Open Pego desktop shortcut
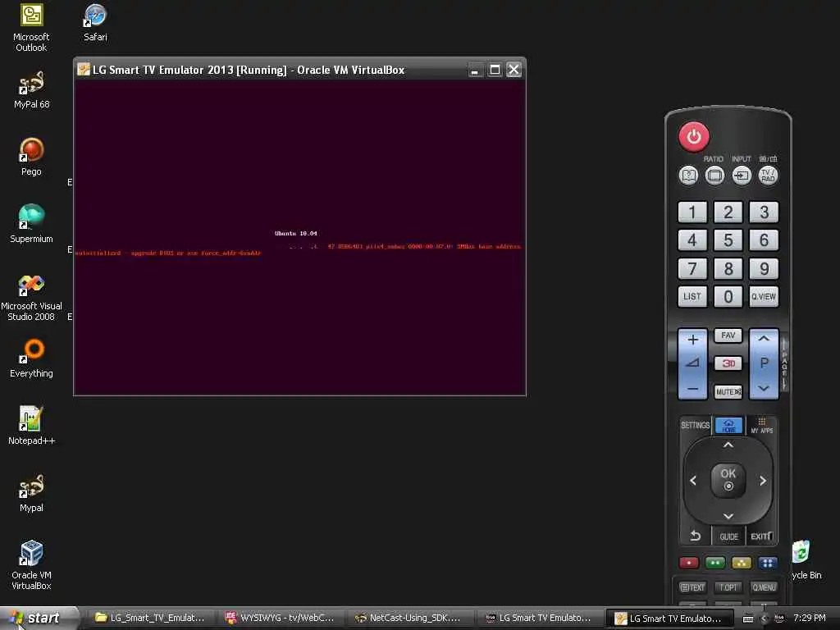Image resolution: width=840 pixels, height=630 pixels. click(31, 157)
